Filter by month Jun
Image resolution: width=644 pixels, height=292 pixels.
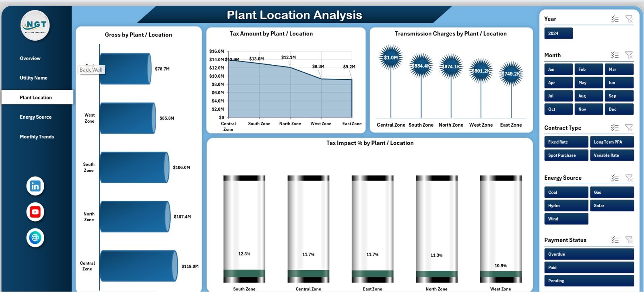pyautogui.click(x=619, y=82)
